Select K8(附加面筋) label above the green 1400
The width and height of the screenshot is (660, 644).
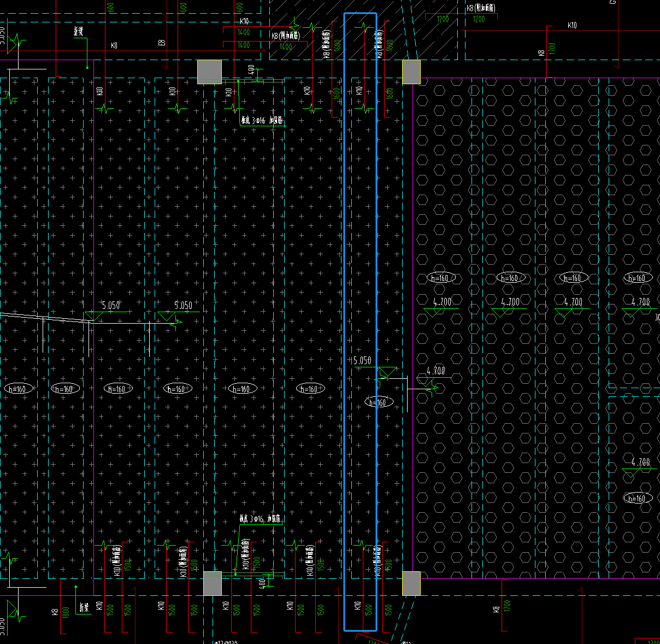(286, 36)
